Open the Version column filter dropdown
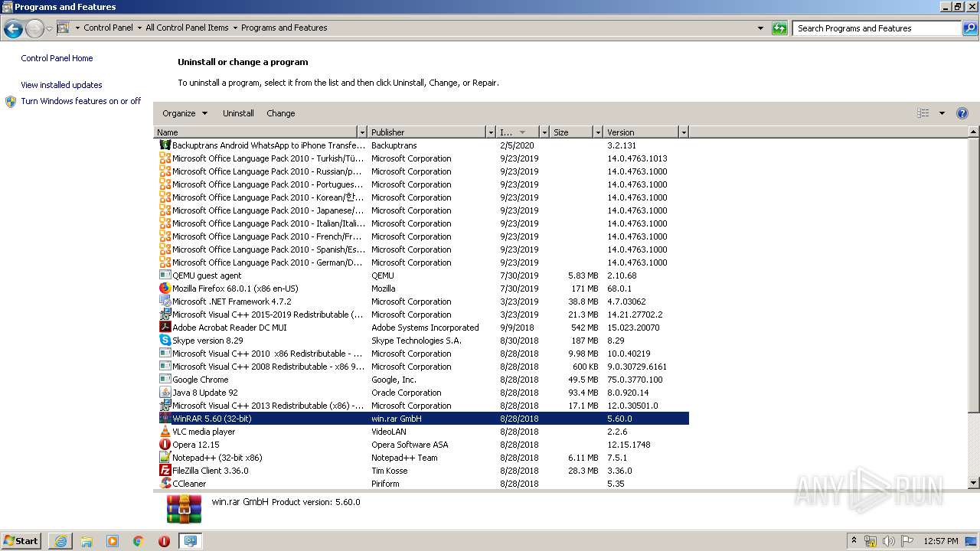980x551 pixels. tap(684, 132)
